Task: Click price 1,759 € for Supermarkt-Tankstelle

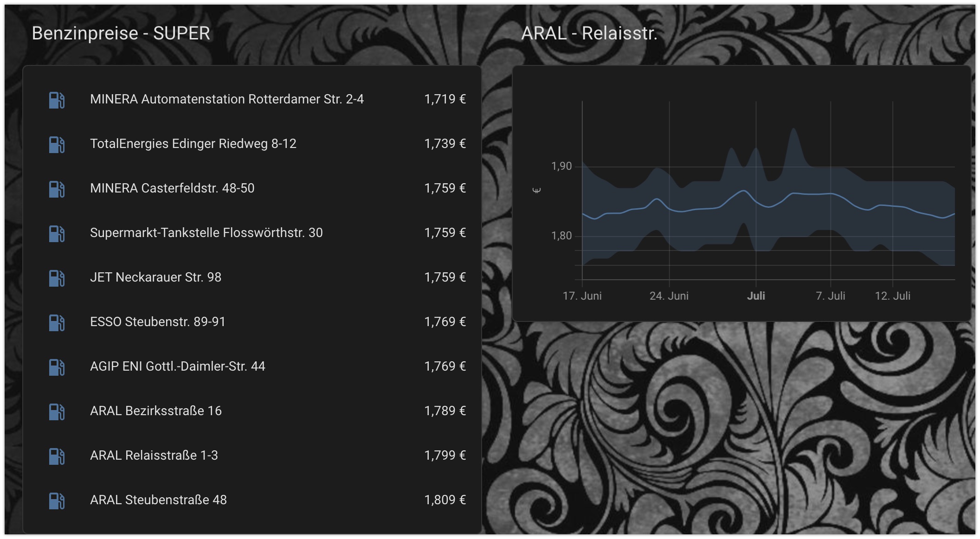Action: [x=445, y=233]
